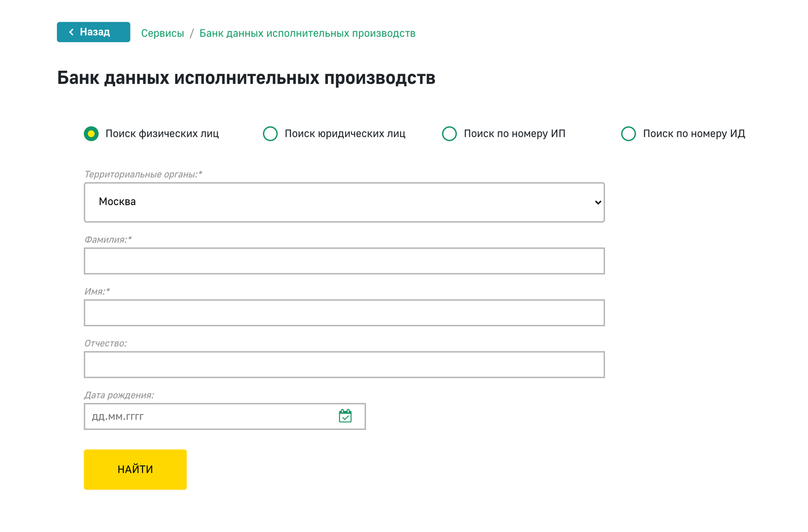The height and width of the screenshot is (532, 808).
Task: Open the Сервисы breadcrumb link
Action: [x=163, y=33]
